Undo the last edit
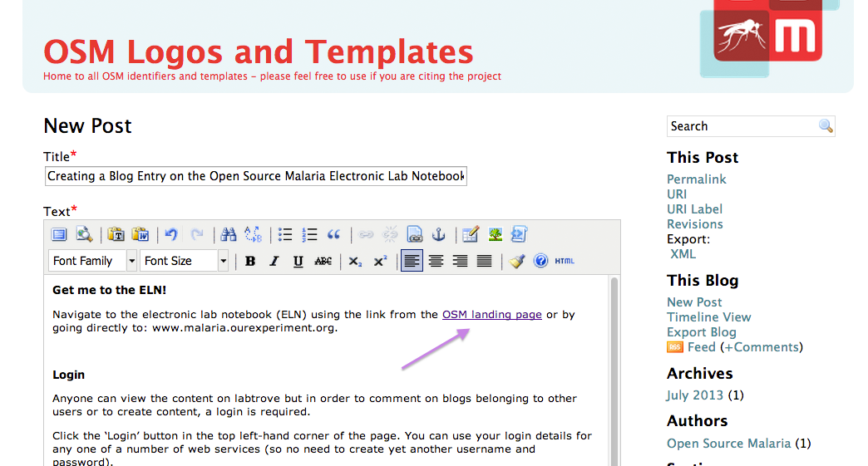The width and height of the screenshot is (868, 466). tap(171, 234)
